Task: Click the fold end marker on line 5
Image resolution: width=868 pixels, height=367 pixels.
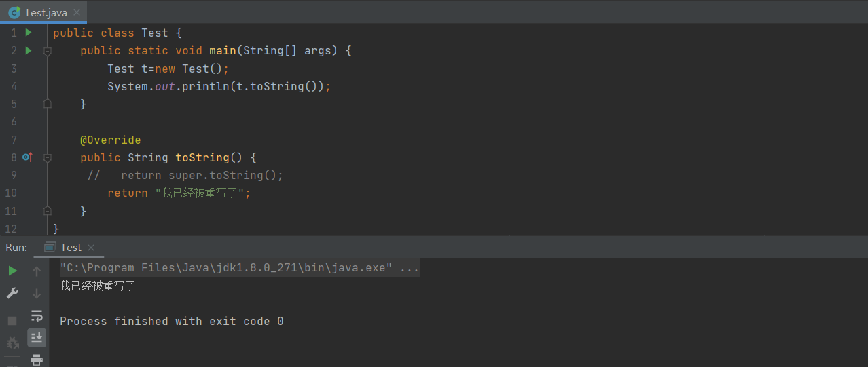Action: [x=48, y=104]
